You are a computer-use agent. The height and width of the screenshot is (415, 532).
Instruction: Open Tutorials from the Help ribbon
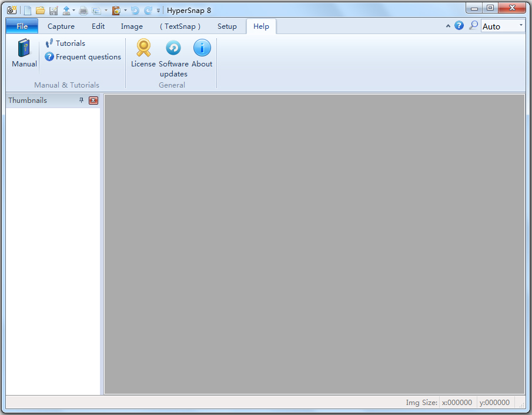65,43
